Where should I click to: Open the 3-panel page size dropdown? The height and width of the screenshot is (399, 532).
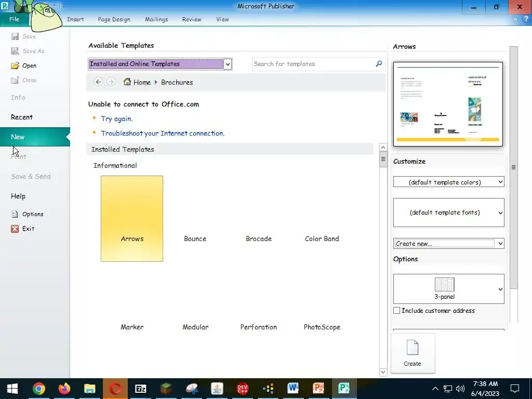448,289
